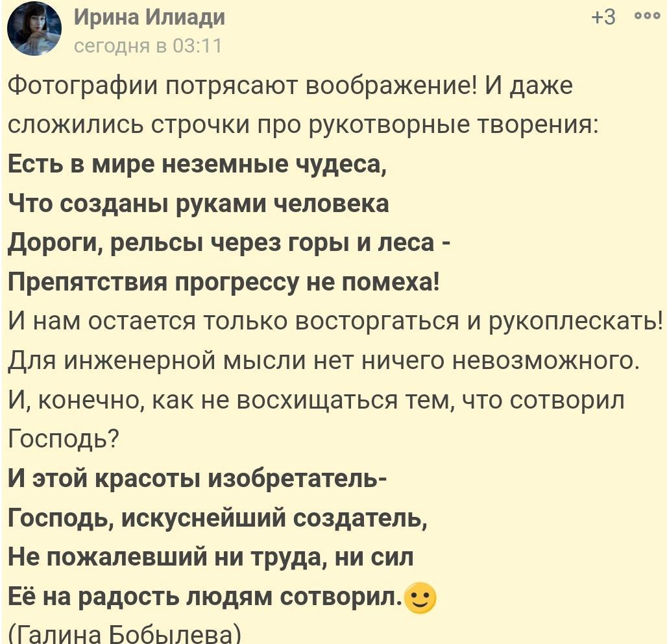Viewport: 667px width, 644px height.
Task: Click the bold line Препятствия прогрессу не помеха
Action: tap(224, 283)
